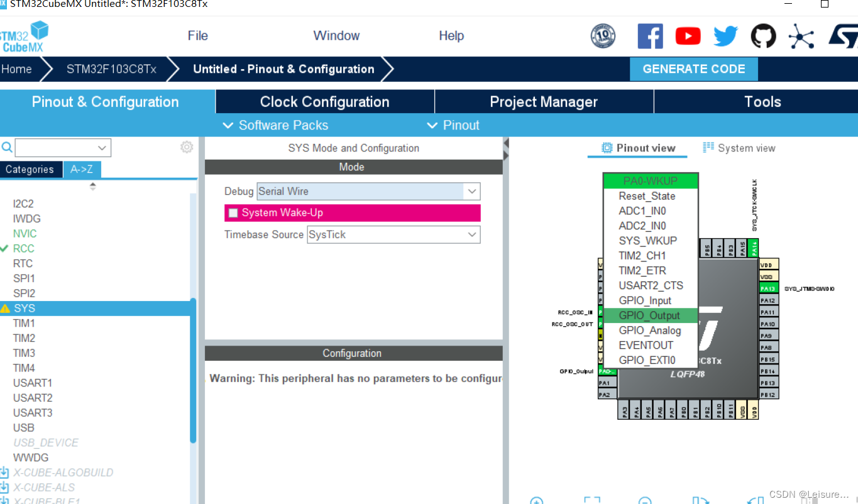Switch to the Project Manager tab
This screenshot has width=858, height=504.
pyautogui.click(x=544, y=102)
